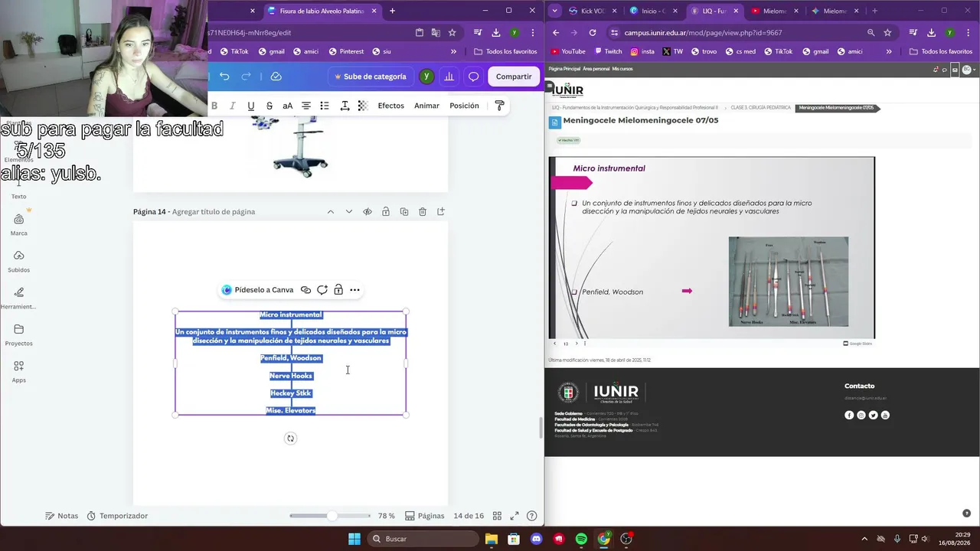Image resolution: width=980 pixels, height=551 pixels.
Task: Delete page 14 with the trash icon
Action: pyautogui.click(x=423, y=212)
